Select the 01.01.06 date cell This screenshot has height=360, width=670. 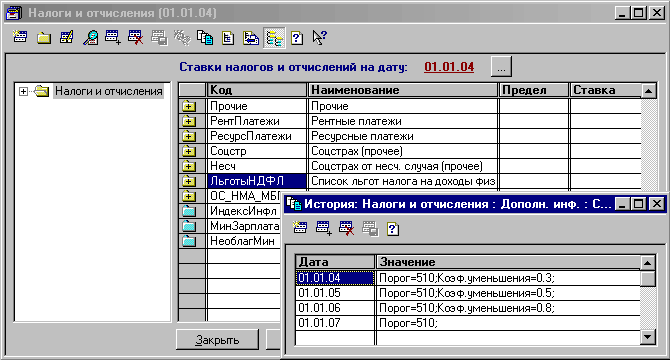[335, 308]
